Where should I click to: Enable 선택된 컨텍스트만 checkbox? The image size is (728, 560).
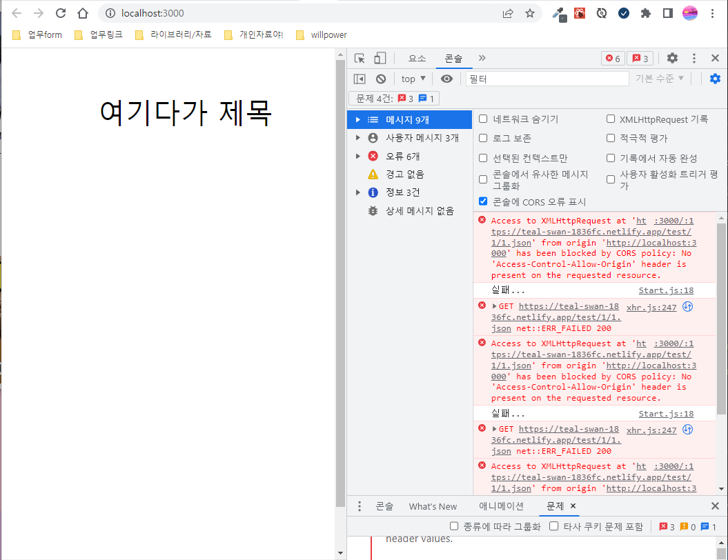click(483, 158)
